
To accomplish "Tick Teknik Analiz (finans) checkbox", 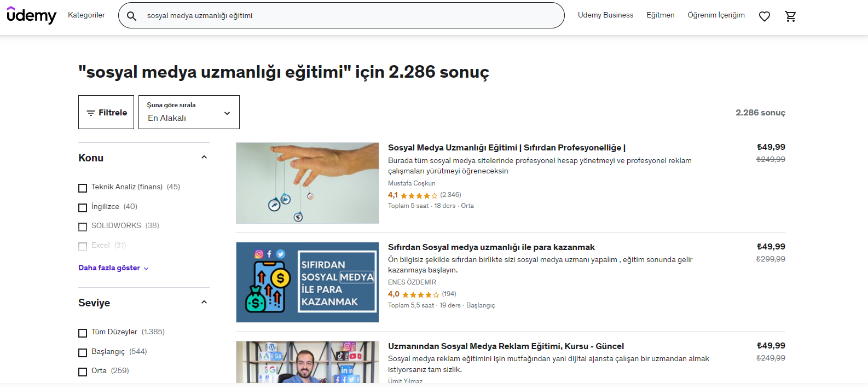I will 83,188.
